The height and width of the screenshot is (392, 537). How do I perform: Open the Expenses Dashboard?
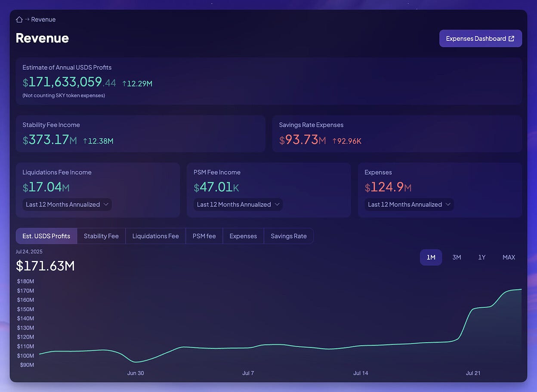[480, 39]
